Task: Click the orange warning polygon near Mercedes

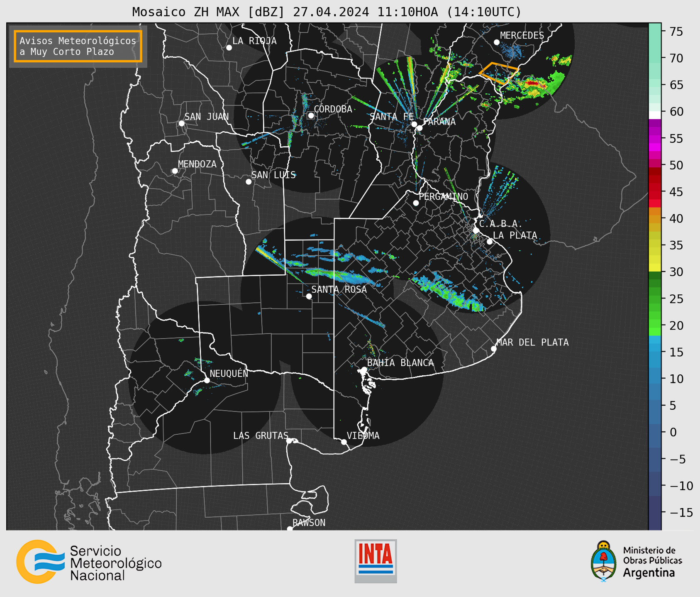Action: point(499,73)
